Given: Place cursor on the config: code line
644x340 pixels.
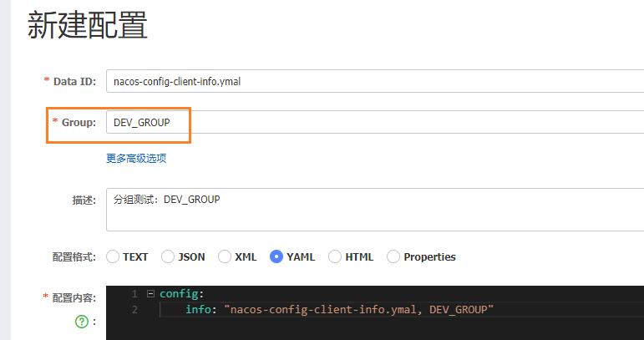Looking at the screenshot, I should pyautogui.click(x=181, y=293).
